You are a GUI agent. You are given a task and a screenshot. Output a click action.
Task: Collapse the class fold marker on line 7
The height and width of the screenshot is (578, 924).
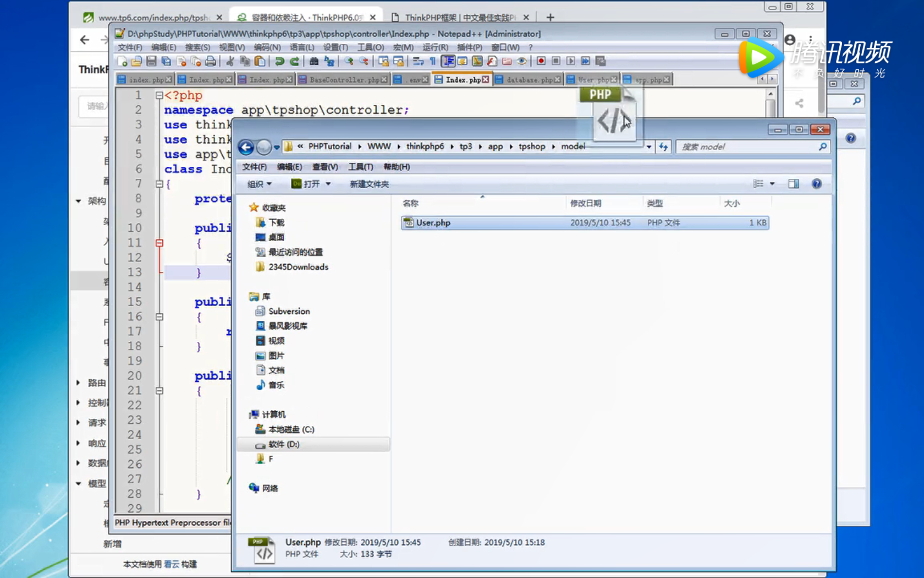(159, 184)
